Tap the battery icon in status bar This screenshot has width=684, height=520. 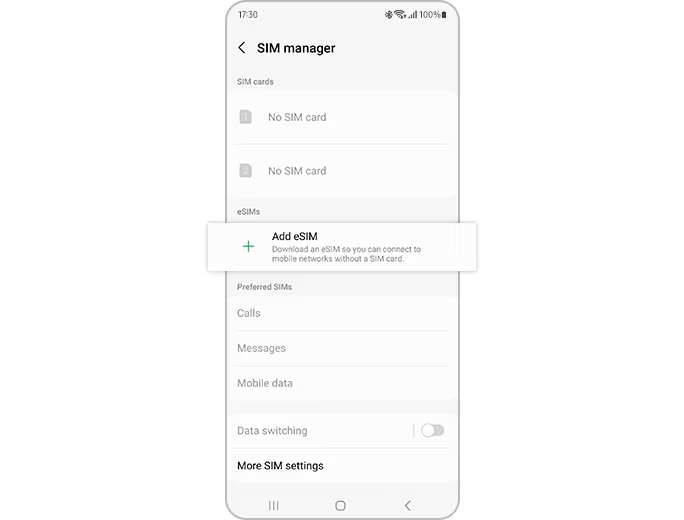click(444, 15)
